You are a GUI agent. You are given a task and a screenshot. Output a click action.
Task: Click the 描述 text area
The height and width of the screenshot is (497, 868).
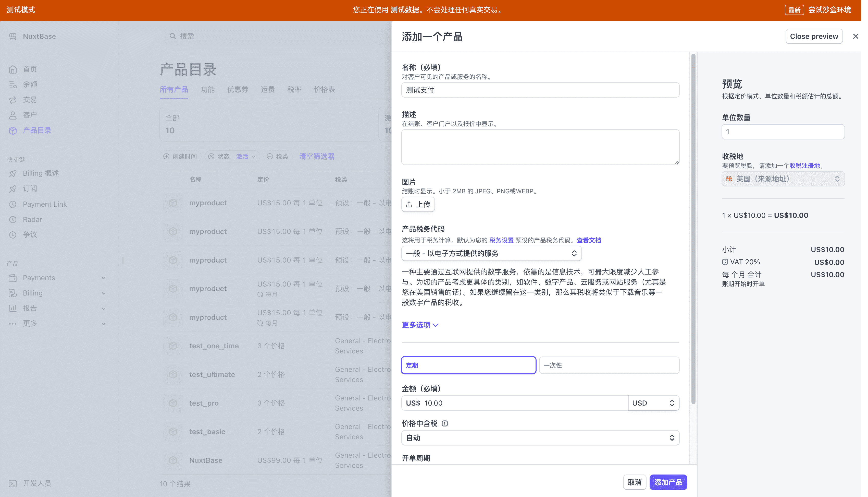tap(540, 147)
